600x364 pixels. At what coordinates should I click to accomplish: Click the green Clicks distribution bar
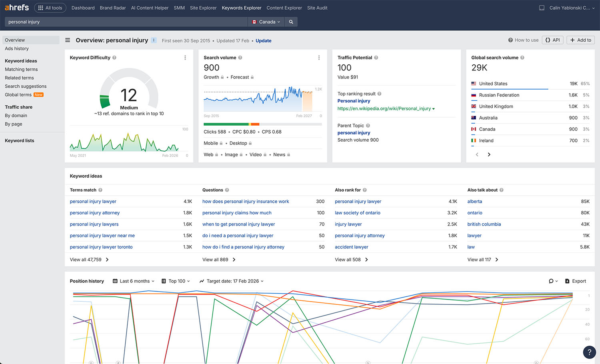pos(226,124)
